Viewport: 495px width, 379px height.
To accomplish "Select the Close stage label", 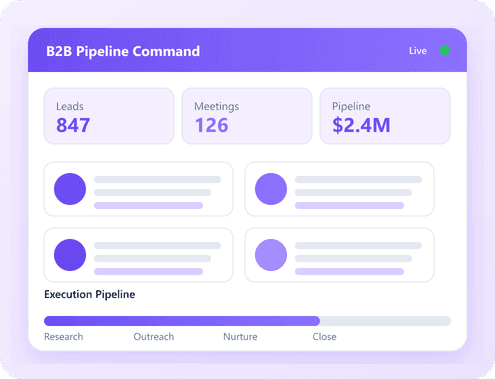I will pyautogui.click(x=324, y=337).
